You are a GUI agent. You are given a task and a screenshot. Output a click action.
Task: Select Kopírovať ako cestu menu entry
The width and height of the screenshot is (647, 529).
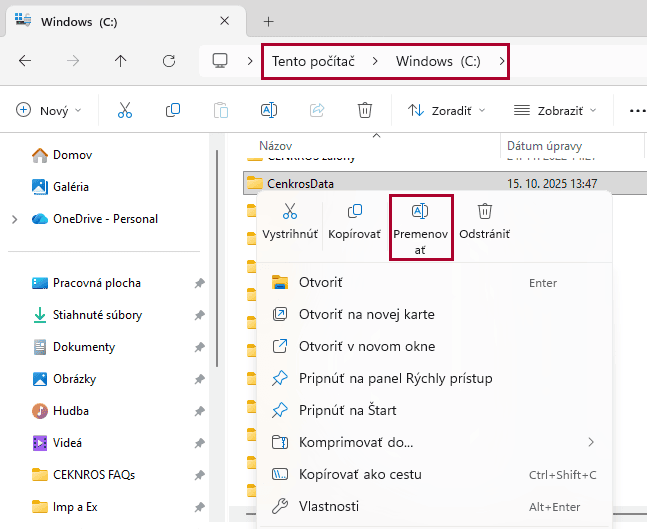click(x=360, y=474)
